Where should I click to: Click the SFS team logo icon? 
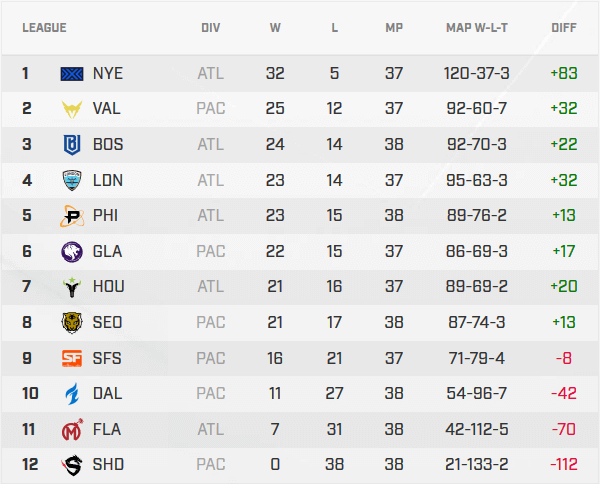[73, 358]
